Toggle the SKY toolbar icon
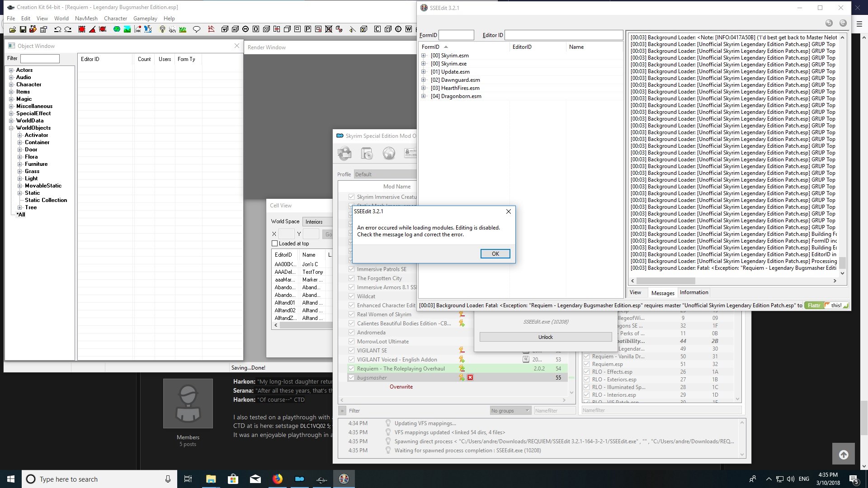The width and height of the screenshot is (868, 488). [172, 29]
